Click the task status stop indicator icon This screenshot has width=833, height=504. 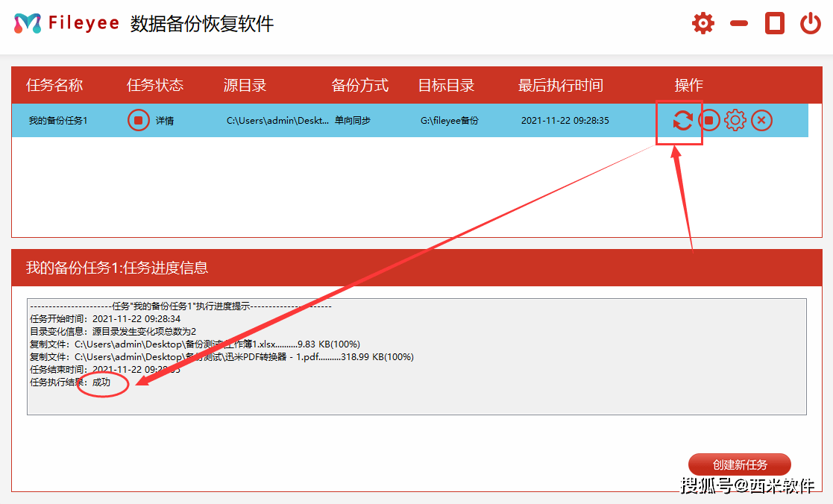[138, 120]
